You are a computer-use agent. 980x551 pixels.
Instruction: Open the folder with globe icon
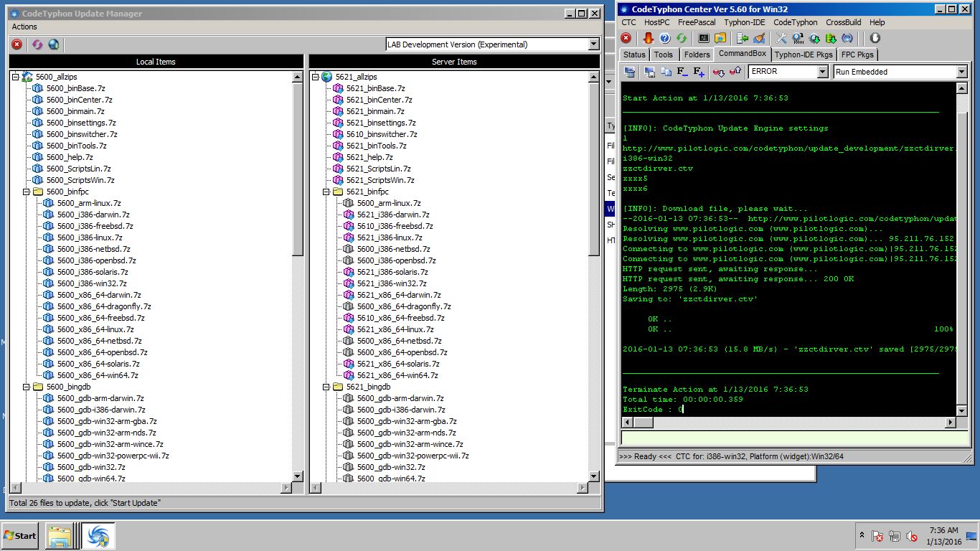click(x=720, y=38)
